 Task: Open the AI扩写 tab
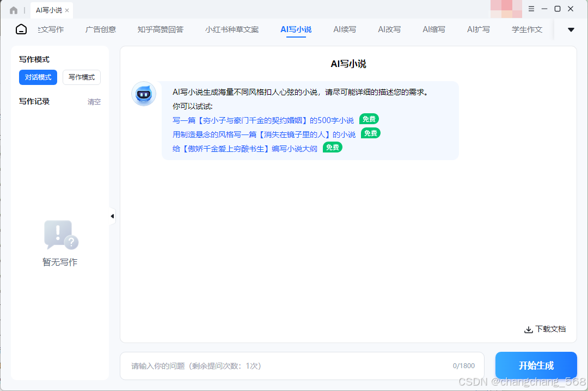(479, 29)
